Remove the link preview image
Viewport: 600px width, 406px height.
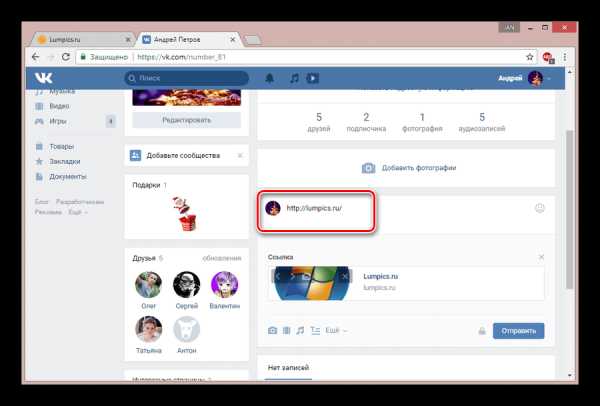[x=345, y=276]
